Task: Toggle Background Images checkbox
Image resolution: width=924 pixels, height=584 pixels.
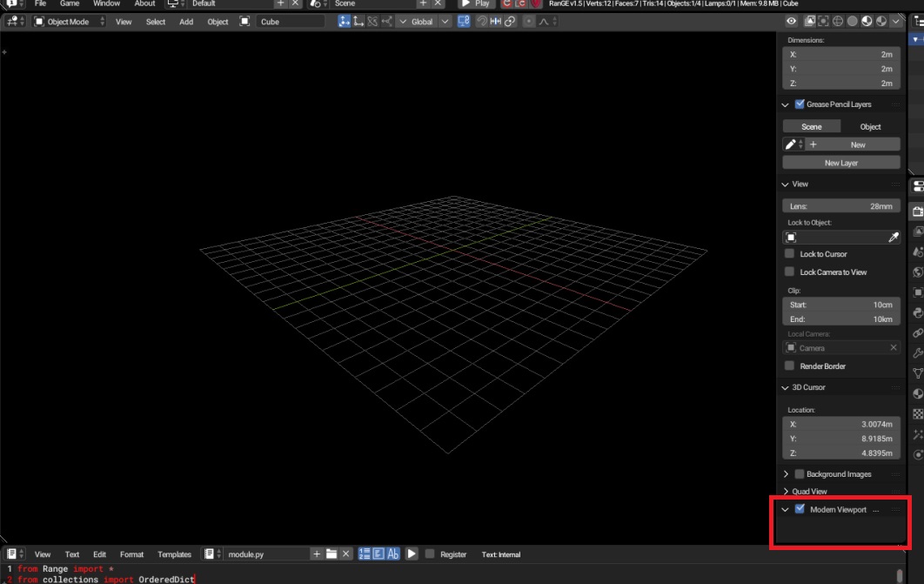Action: click(800, 473)
